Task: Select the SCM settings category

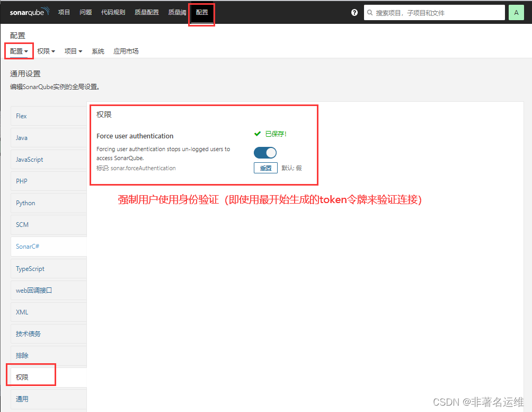Action: (49, 225)
